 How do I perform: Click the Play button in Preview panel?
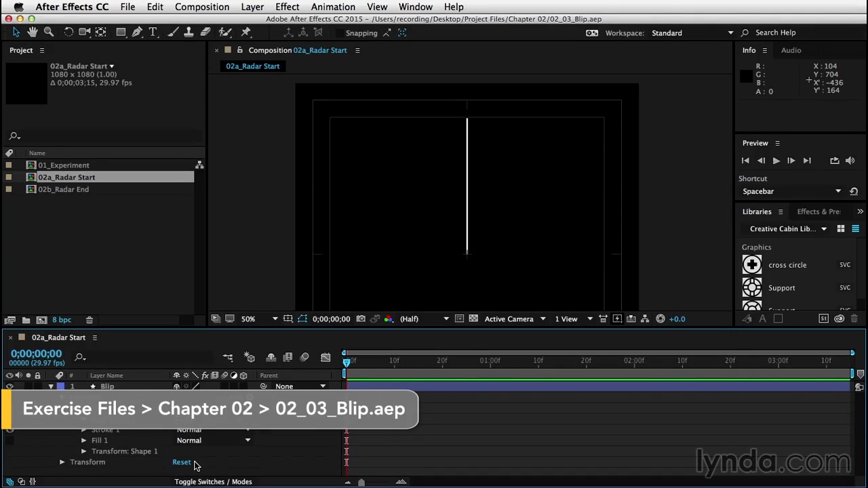pyautogui.click(x=776, y=161)
